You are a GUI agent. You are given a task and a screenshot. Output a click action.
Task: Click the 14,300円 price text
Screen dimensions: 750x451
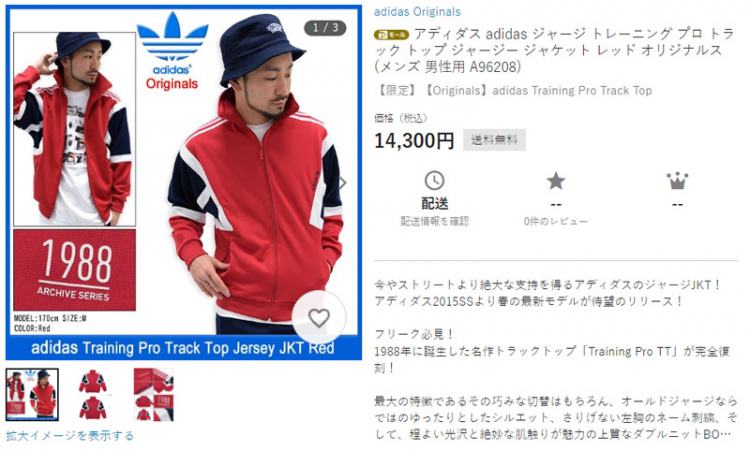pyautogui.click(x=414, y=141)
